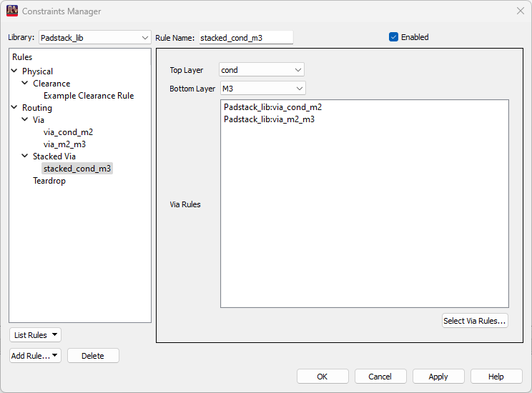Select Example Clearance Rule

coord(89,96)
